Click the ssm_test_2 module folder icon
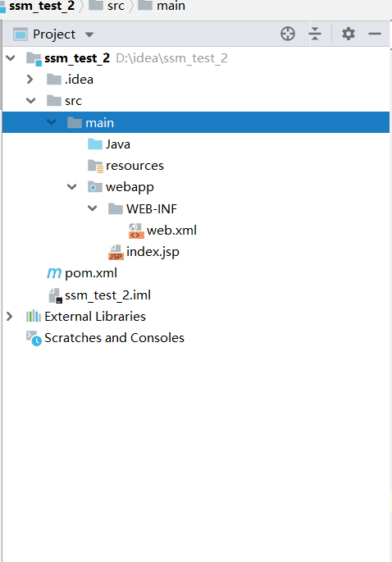 [x=34, y=58]
